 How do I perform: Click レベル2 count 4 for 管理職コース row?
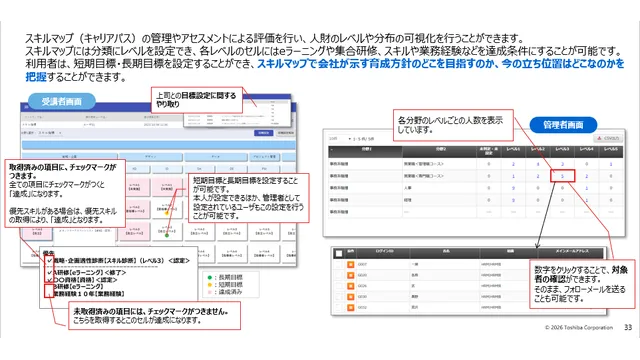click(538, 164)
